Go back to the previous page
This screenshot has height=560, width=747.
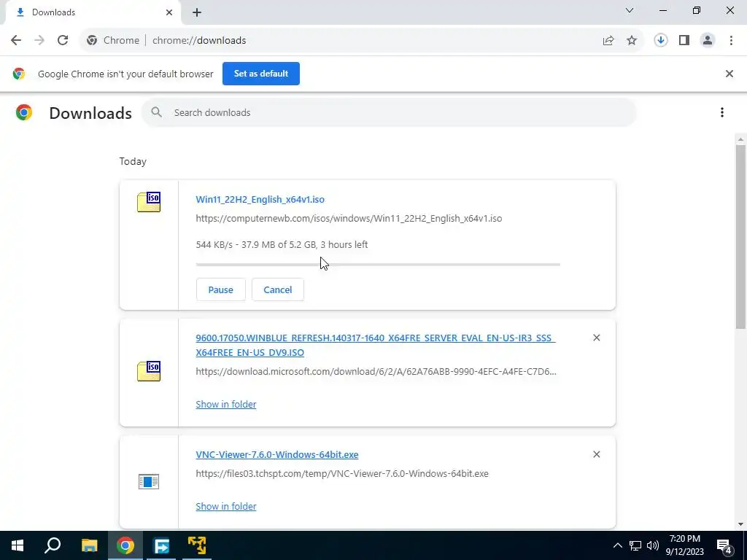pos(16,41)
